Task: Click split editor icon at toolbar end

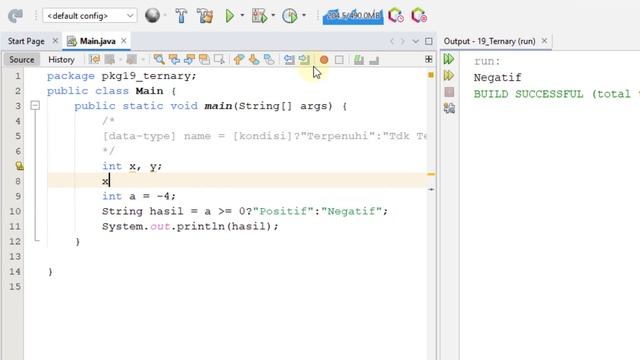Action: (x=429, y=60)
